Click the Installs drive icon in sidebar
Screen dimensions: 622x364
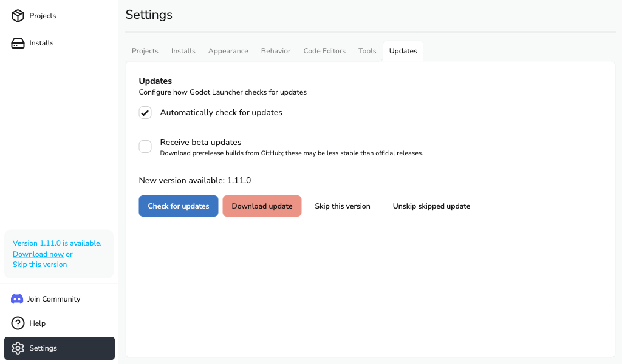click(x=18, y=43)
